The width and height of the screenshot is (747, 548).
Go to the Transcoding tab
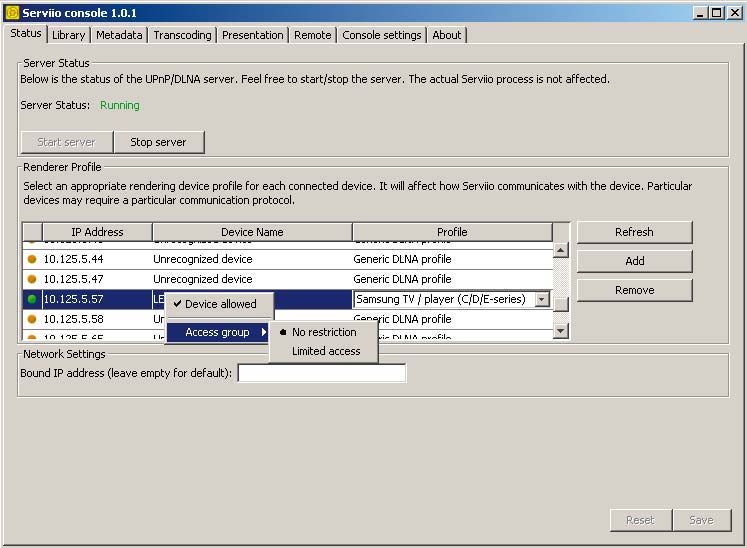pos(182,35)
